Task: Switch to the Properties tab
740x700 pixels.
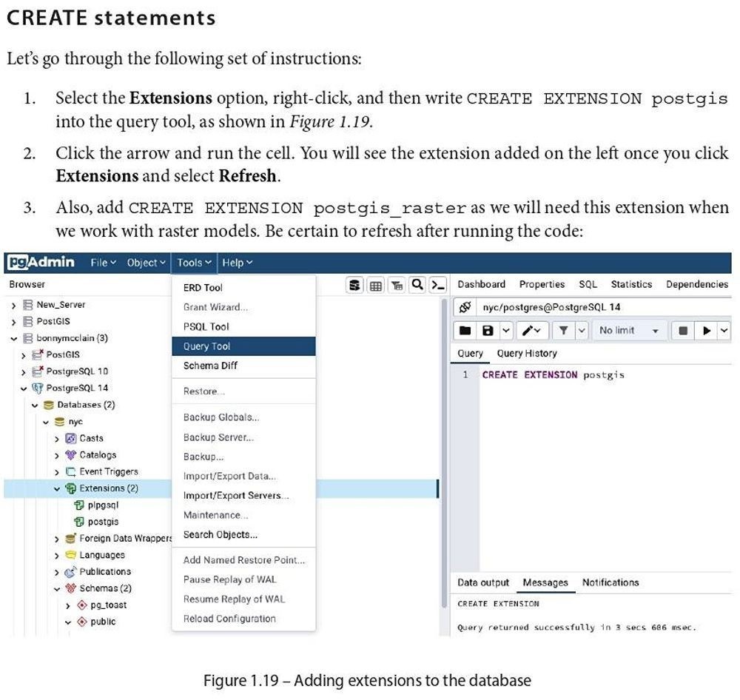Action: pyautogui.click(x=542, y=284)
